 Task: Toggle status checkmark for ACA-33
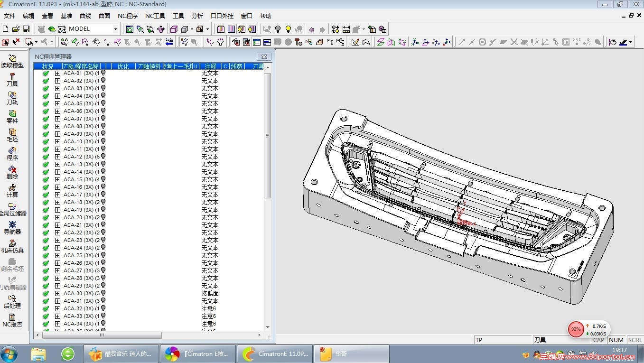pyautogui.click(x=46, y=316)
